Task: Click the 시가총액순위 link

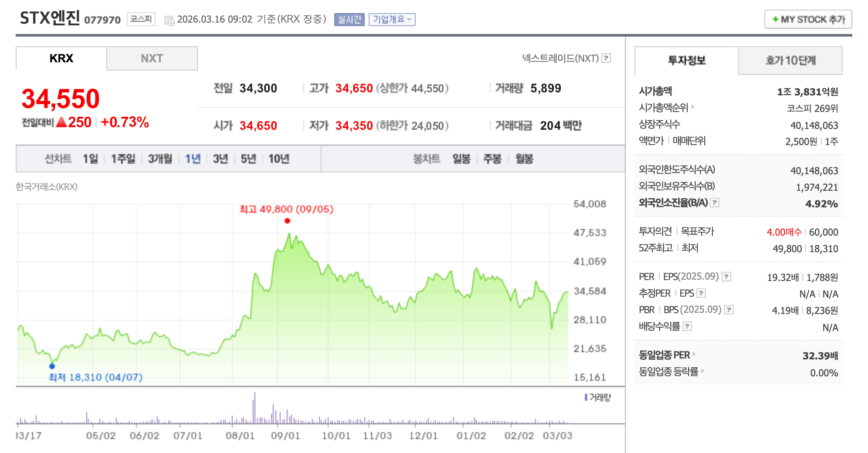Action: (x=663, y=107)
